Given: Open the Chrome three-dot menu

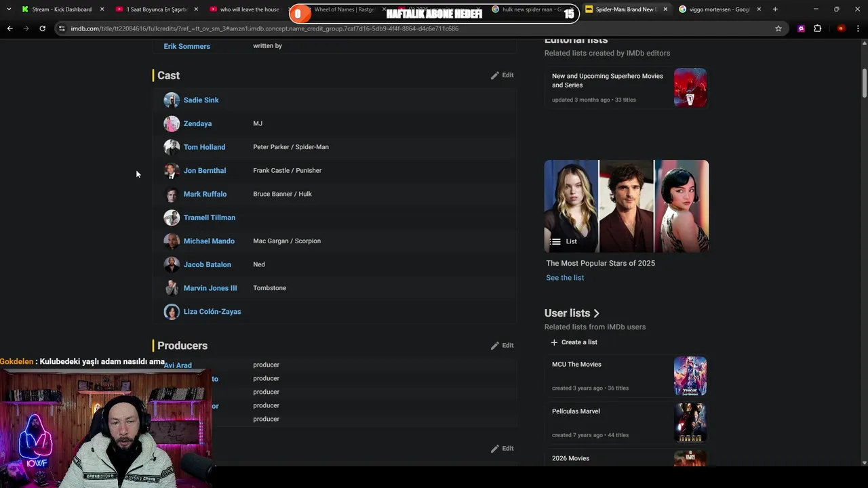Looking at the screenshot, I should click(x=858, y=28).
